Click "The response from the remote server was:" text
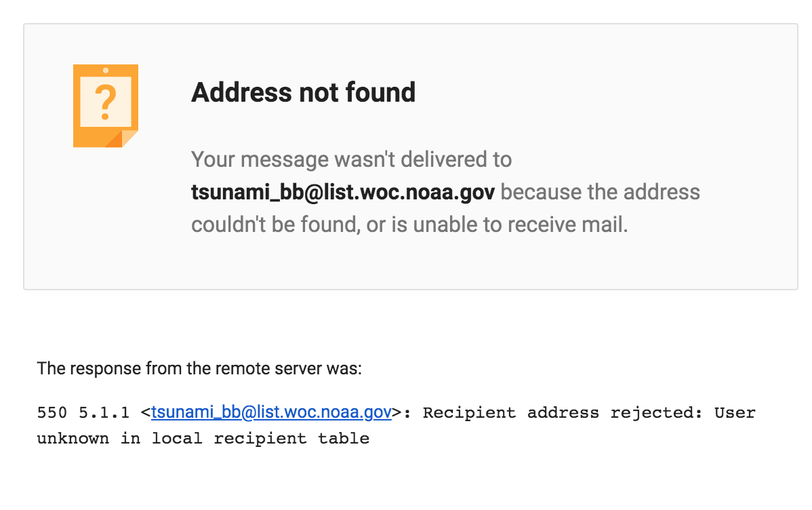Viewport: 812px width, 510px height. (199, 368)
